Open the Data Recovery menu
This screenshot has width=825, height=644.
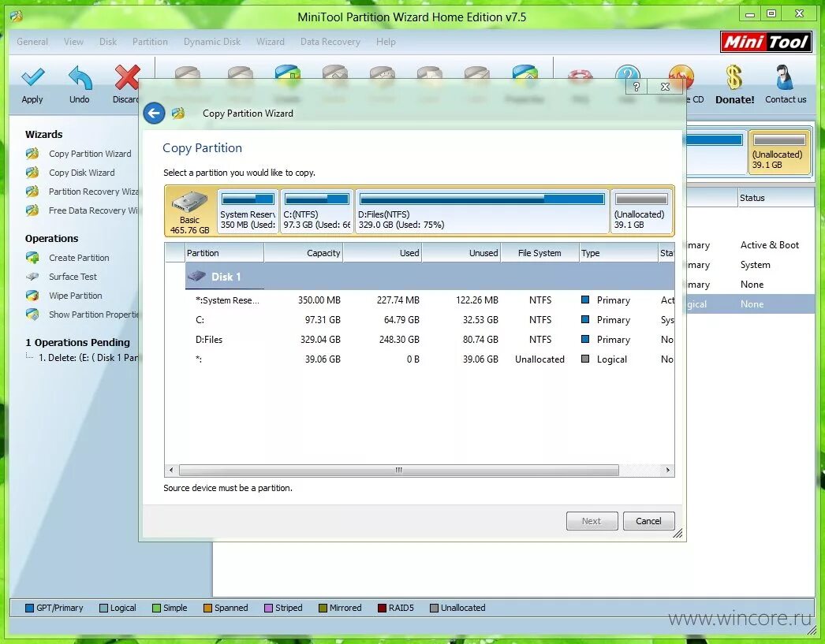click(330, 42)
